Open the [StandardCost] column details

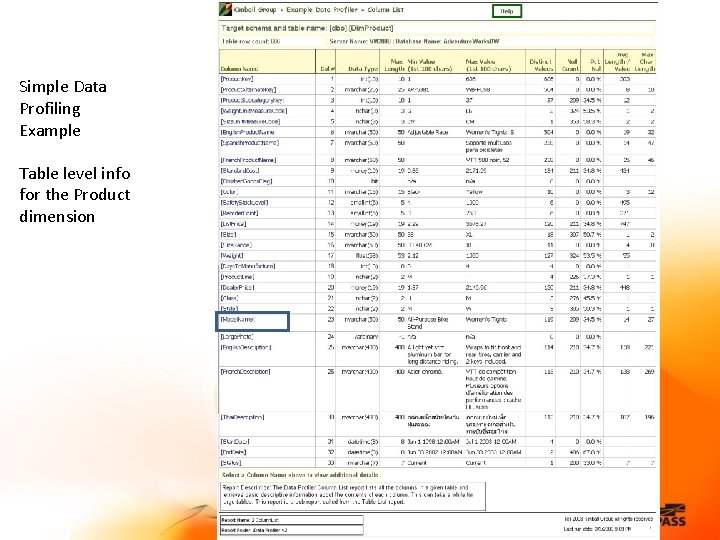(x=240, y=170)
